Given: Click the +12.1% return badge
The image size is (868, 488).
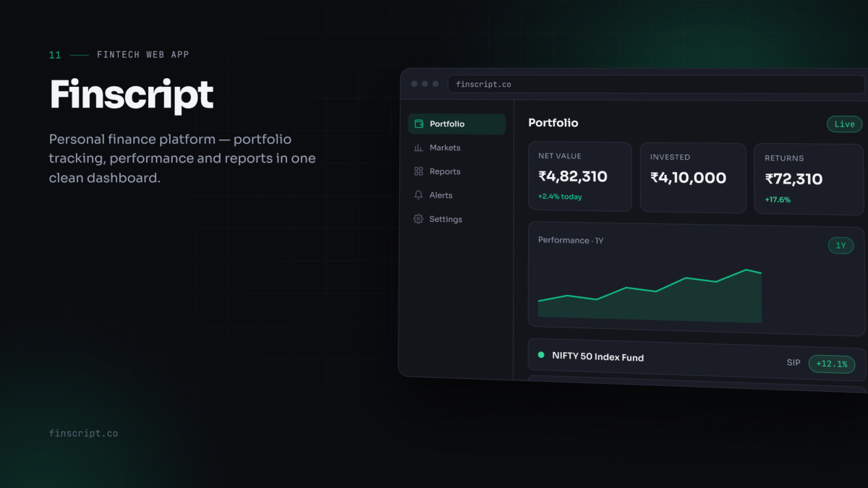Looking at the screenshot, I should pyautogui.click(x=831, y=364).
